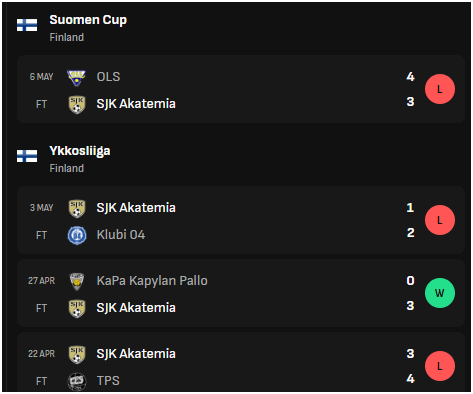Click the Finland flag beside Suomen Cup
This screenshot has height=394, width=473.
click(x=27, y=25)
